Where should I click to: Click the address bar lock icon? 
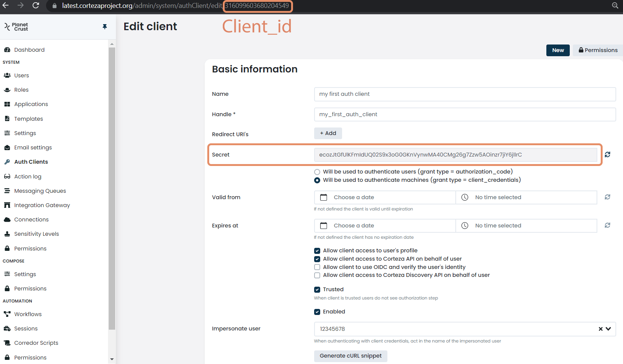pyautogui.click(x=54, y=6)
